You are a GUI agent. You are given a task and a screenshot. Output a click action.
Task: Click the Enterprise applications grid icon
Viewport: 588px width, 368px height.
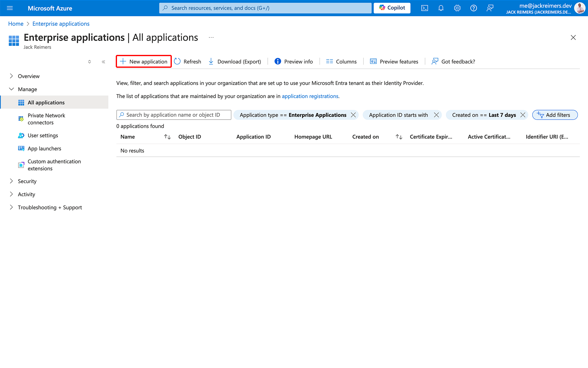14,40
